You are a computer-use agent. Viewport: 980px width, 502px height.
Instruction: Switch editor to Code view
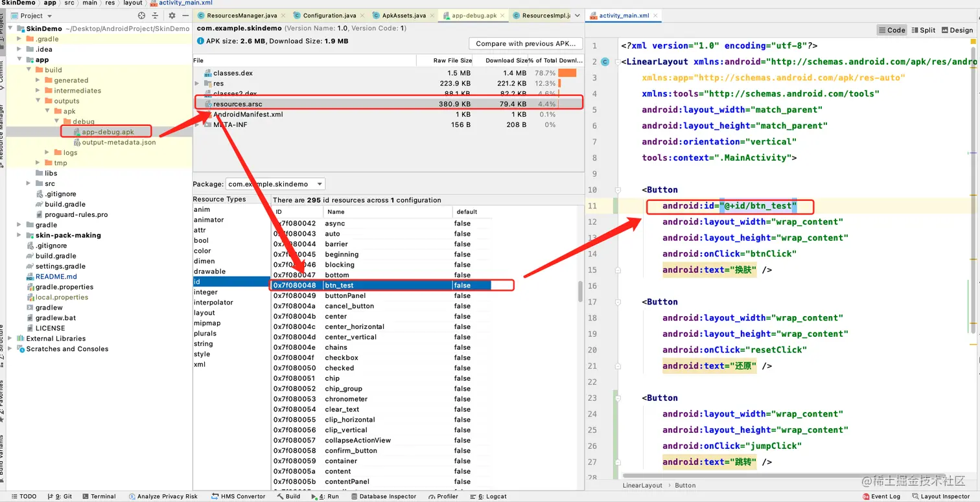[892, 30]
